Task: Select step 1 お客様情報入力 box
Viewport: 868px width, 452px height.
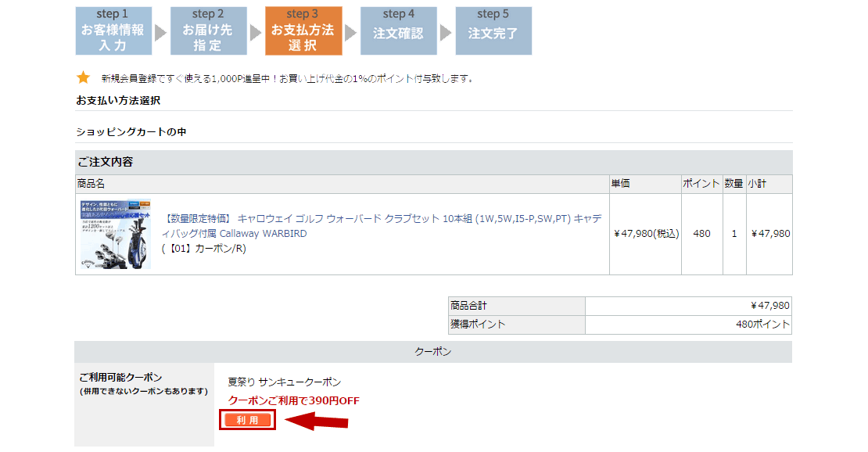Action: click(113, 30)
